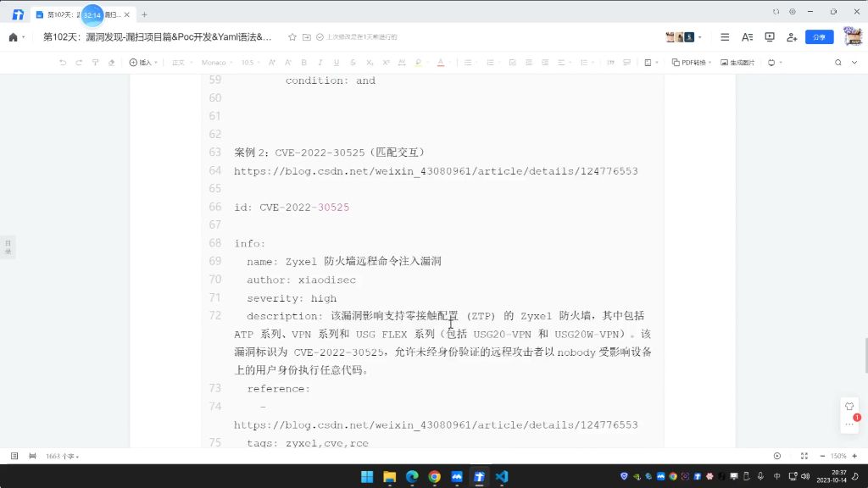The image size is (868, 488).
Task: Toggle strikethrough formatting
Action: 353,63
